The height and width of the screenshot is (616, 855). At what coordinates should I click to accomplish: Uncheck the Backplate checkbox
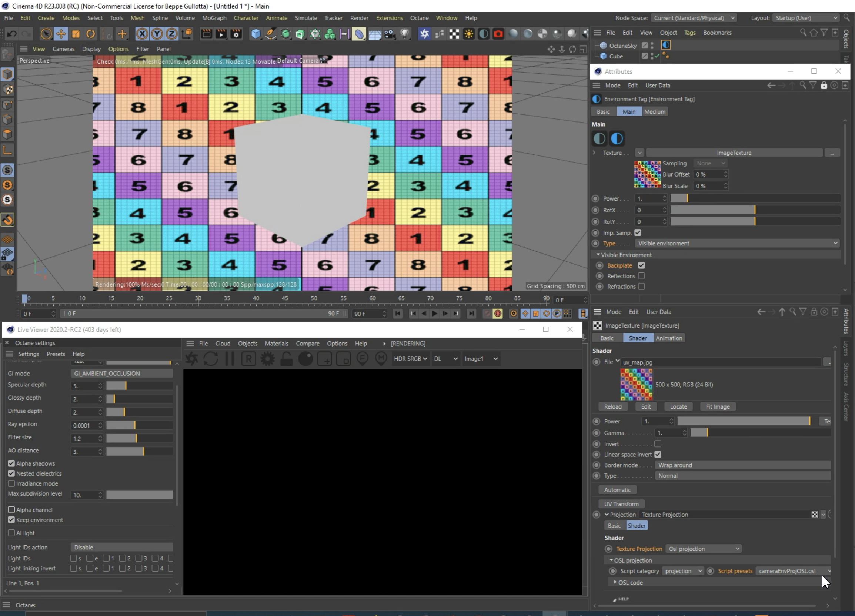(641, 265)
